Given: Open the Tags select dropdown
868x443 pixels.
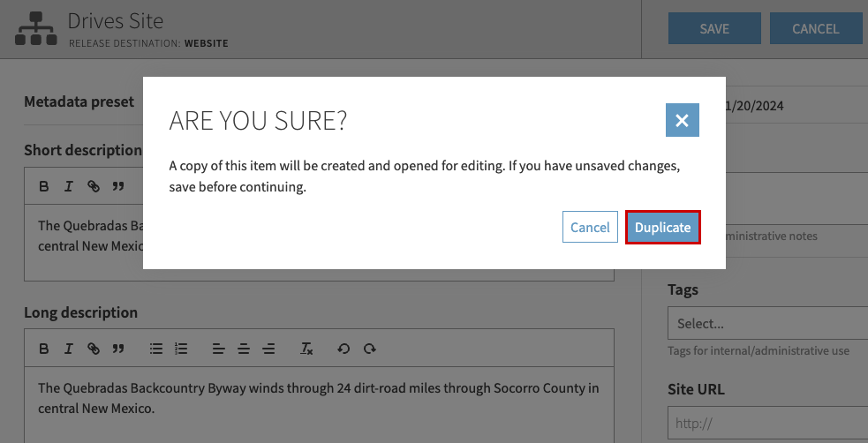Looking at the screenshot, I should pos(766,323).
